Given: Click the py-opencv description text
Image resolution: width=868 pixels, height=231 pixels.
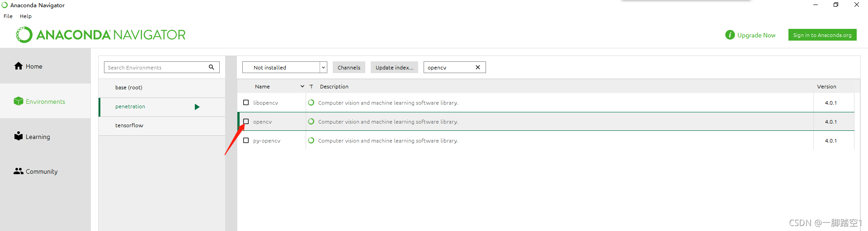Looking at the screenshot, I should point(388,141).
